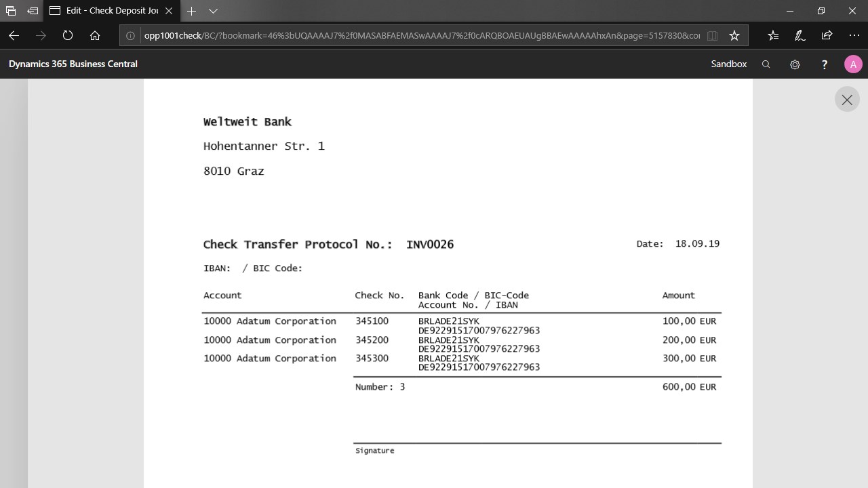
Task: Click the Sandbox environment label
Action: point(729,64)
